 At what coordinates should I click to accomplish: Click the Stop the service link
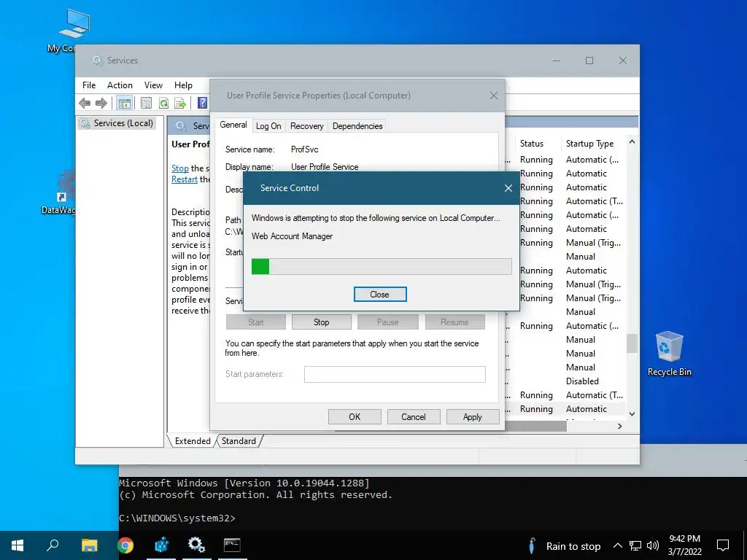point(180,168)
